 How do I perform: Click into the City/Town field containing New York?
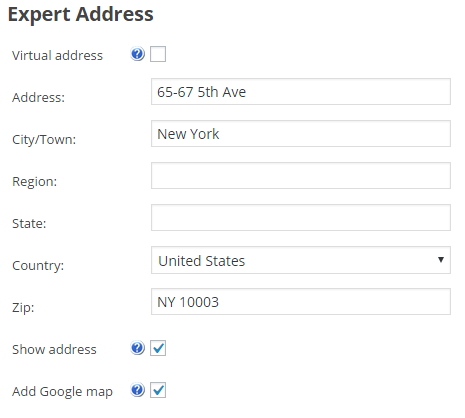coord(301,134)
